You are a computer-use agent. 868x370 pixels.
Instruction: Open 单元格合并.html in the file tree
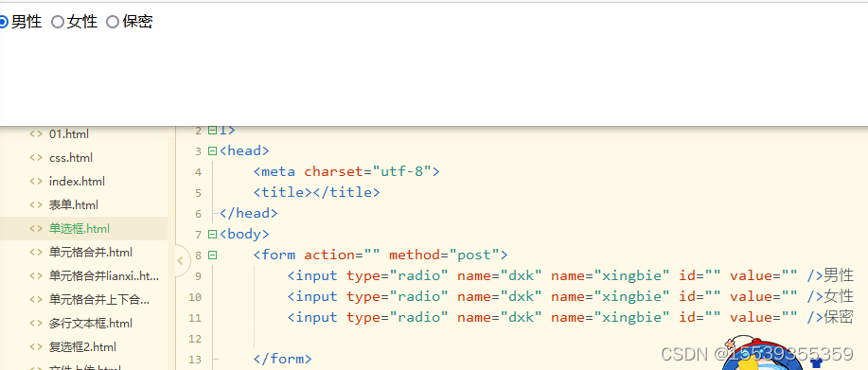tap(91, 253)
